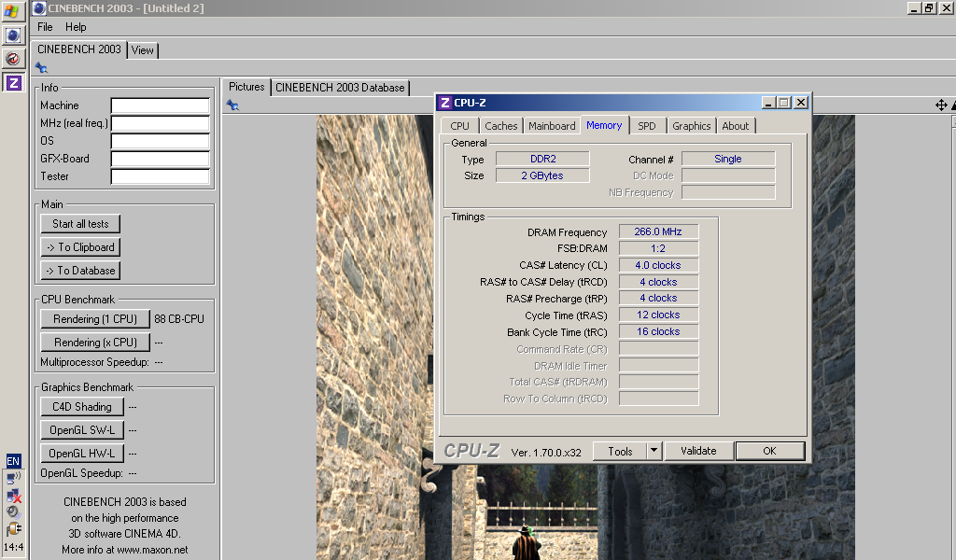
Task: Open the File menu
Action: (x=45, y=27)
